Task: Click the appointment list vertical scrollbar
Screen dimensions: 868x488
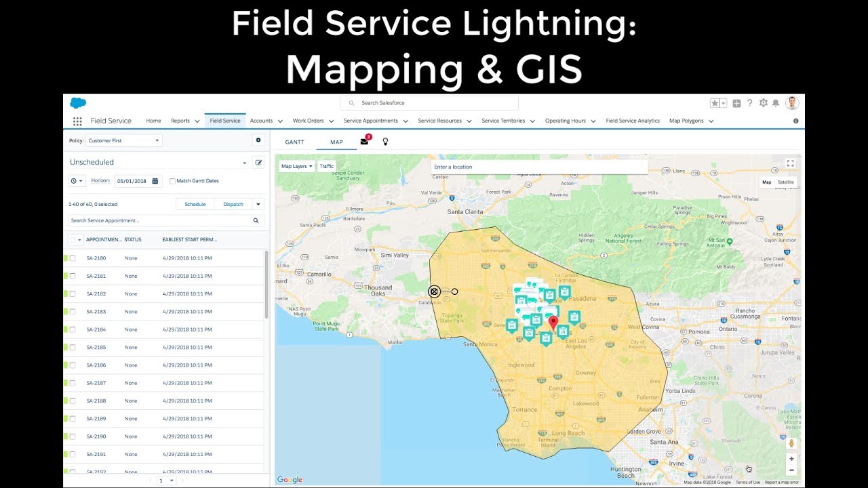Action: click(x=267, y=285)
